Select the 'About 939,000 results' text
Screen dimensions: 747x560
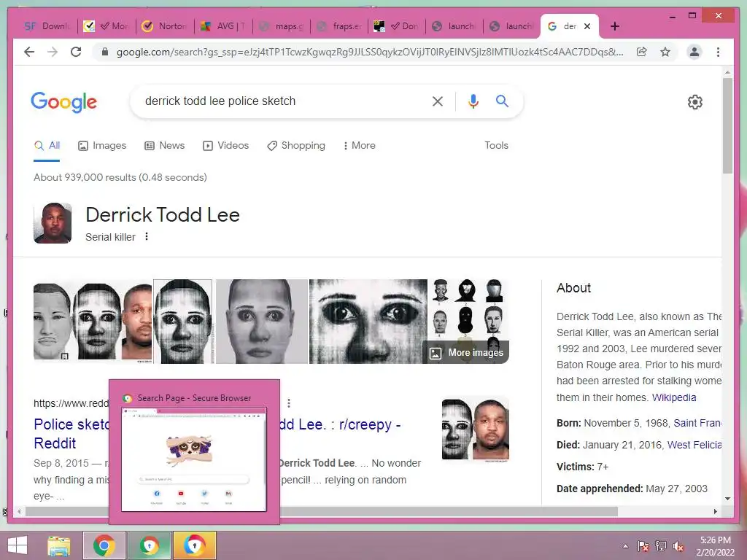tap(120, 178)
